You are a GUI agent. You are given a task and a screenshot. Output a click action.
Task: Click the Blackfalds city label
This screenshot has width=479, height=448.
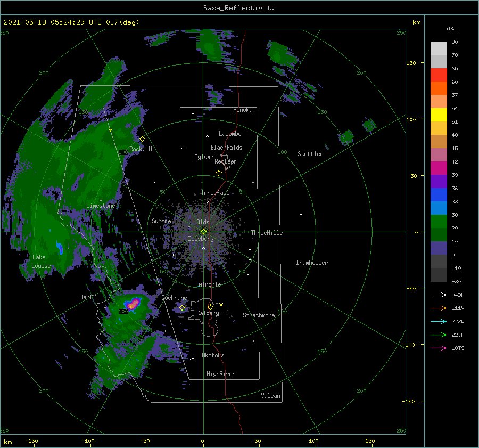point(226,148)
